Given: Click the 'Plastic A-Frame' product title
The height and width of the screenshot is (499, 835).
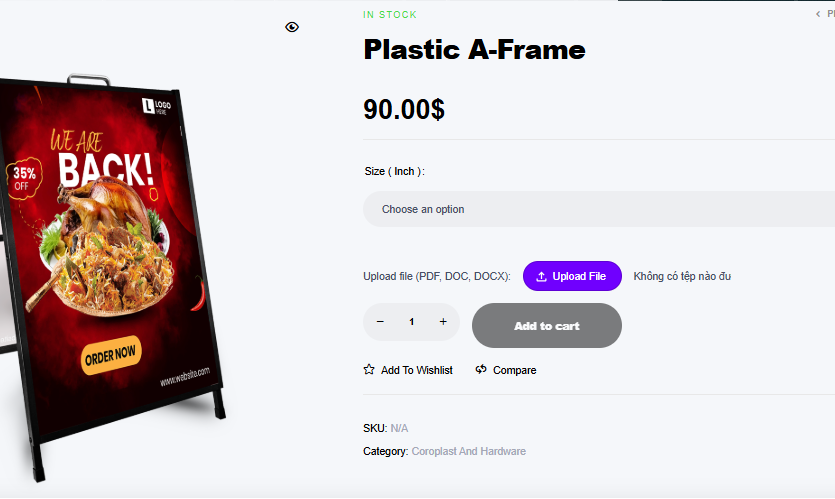Looking at the screenshot, I should [x=474, y=49].
